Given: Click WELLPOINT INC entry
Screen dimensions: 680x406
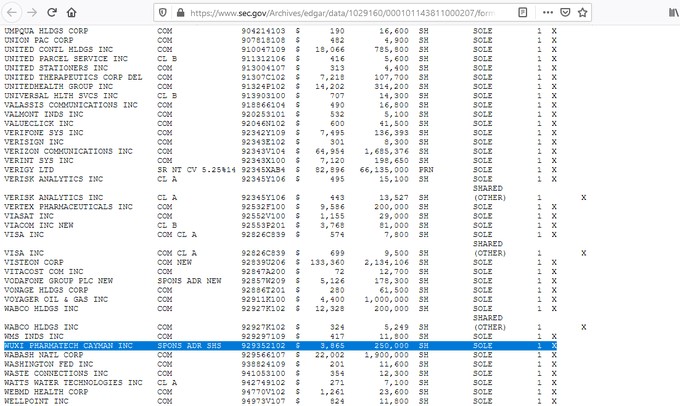Looking at the screenshot, I should (x=36, y=401).
